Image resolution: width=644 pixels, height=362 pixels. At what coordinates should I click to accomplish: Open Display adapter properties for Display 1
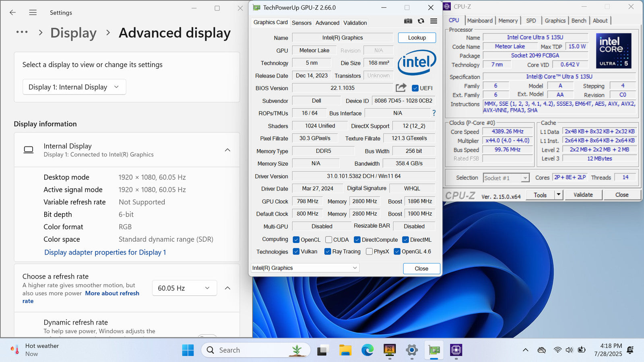105,252
